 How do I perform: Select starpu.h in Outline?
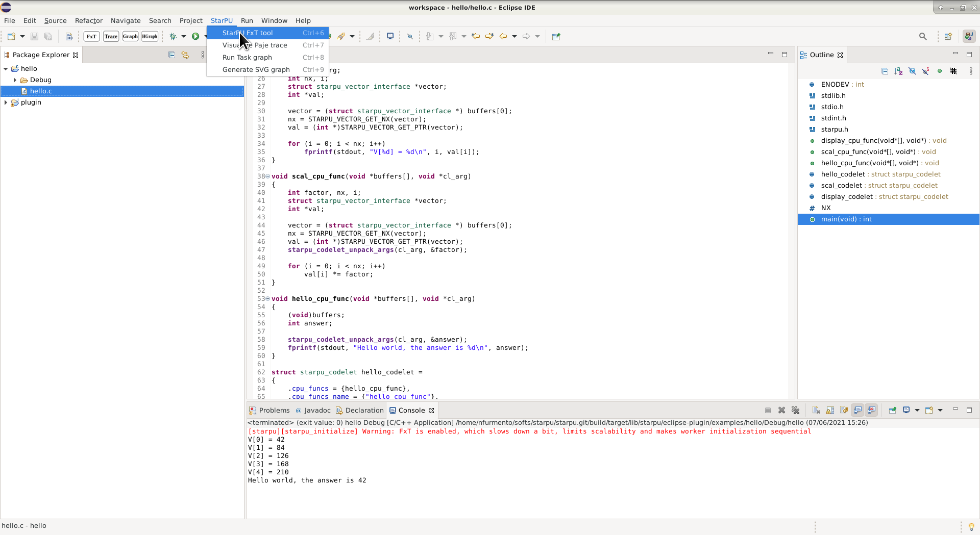click(x=889, y=130)
